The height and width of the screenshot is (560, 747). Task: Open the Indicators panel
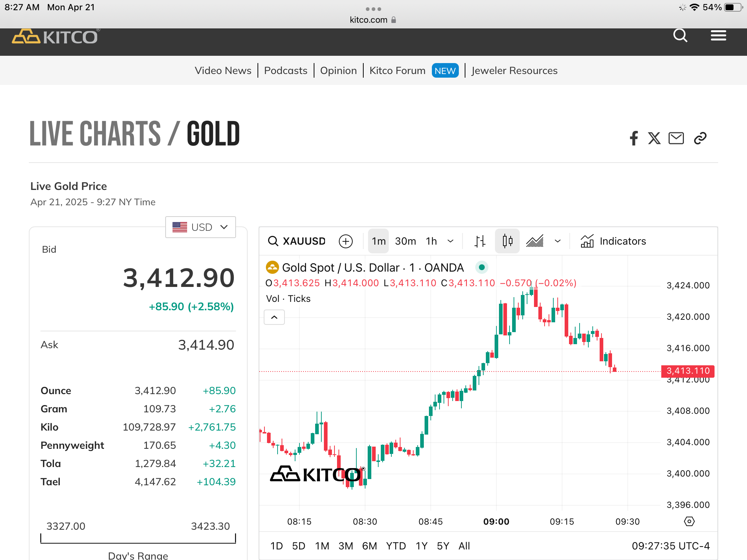coord(613,241)
